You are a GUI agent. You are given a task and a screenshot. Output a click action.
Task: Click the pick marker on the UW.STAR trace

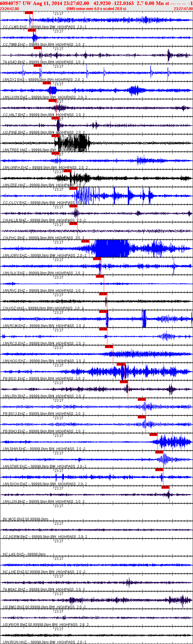click(159, 452)
